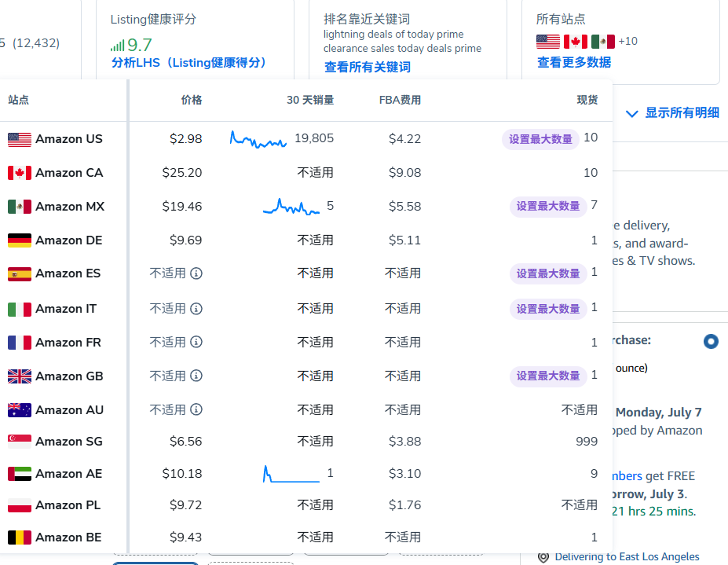Viewport: 728px width, 565px height.
Task: Click the 30 天销量 column header
Action: tap(310, 100)
